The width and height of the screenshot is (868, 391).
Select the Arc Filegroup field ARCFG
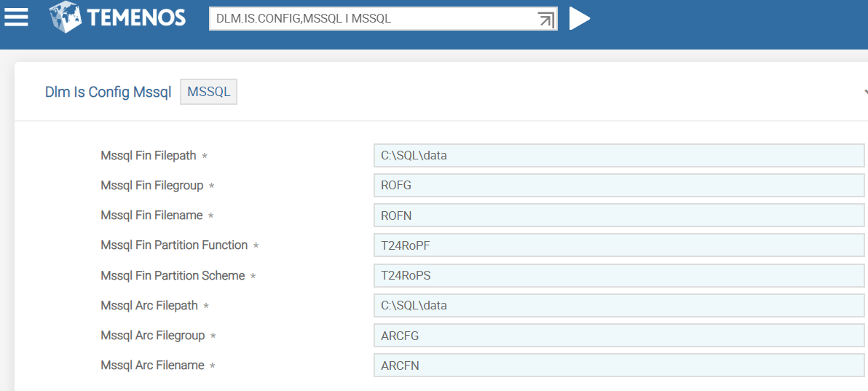click(618, 336)
